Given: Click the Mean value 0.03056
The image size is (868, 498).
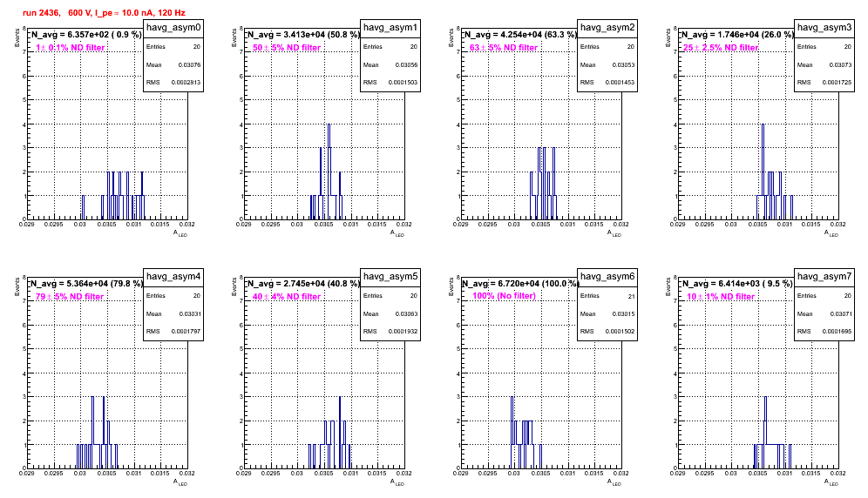Looking at the screenshot, I should click(406, 65).
